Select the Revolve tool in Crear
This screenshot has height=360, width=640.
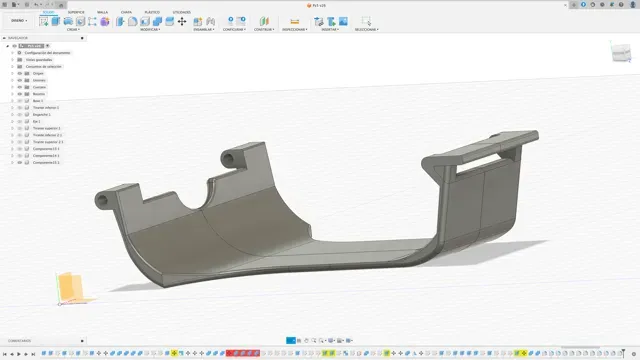coord(68,21)
